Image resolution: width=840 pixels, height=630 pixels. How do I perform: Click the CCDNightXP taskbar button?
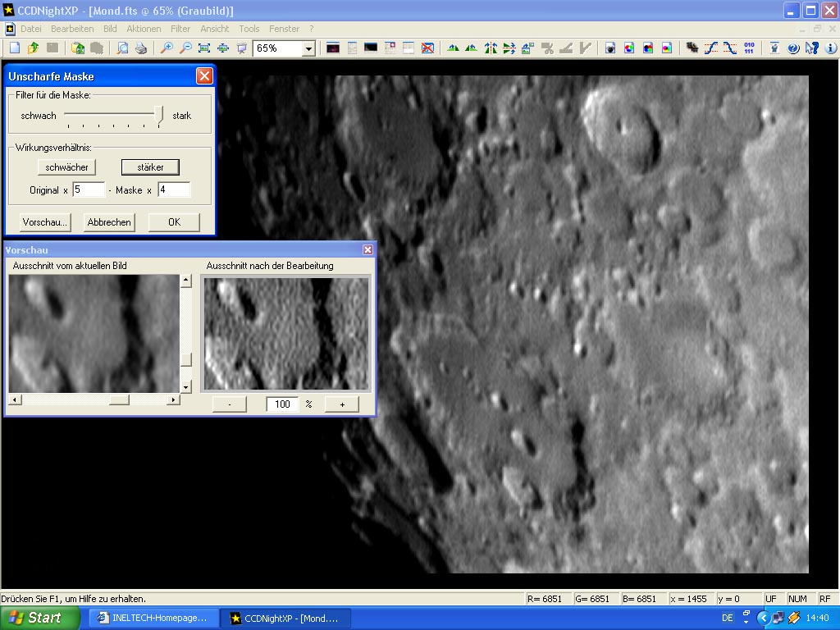pos(286,619)
